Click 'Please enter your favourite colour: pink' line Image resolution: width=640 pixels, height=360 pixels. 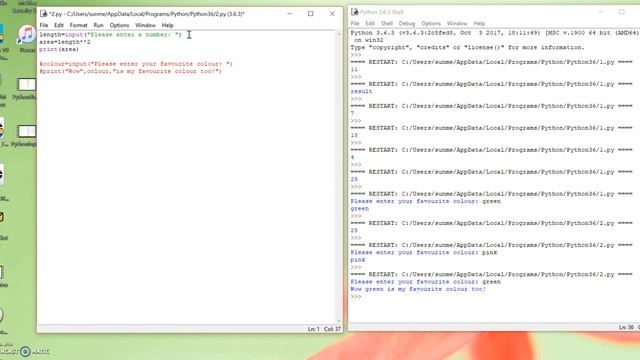pos(424,253)
